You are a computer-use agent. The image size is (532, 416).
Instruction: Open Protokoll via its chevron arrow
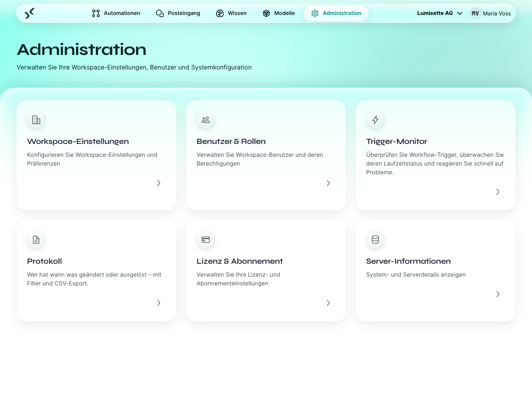159,303
